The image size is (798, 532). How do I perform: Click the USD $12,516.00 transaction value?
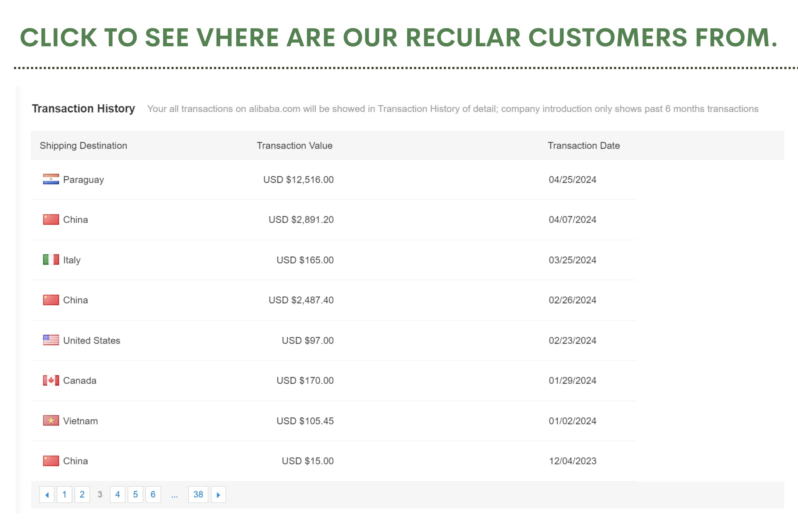[x=298, y=179]
